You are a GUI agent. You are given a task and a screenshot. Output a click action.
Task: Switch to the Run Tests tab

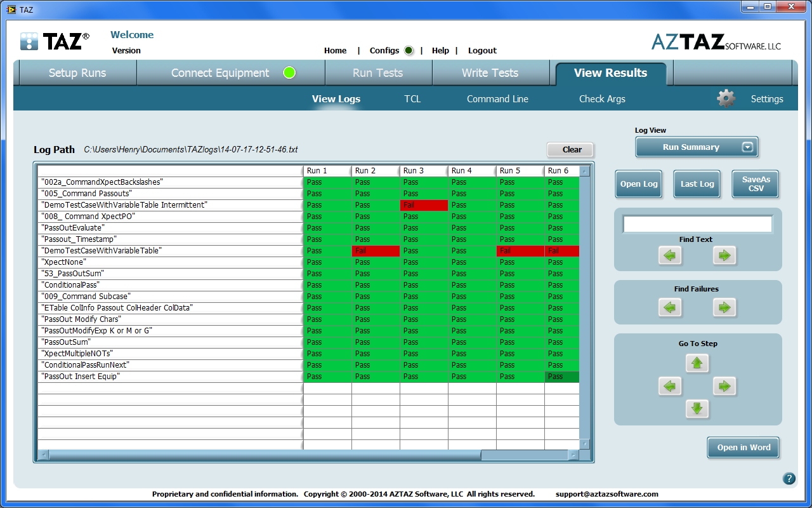tap(377, 73)
